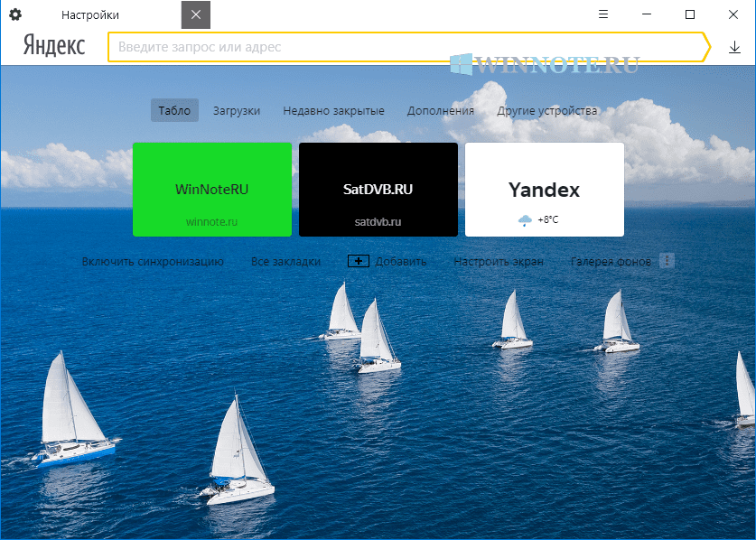Select the Табло tab
The image size is (756, 540).
pos(174,110)
